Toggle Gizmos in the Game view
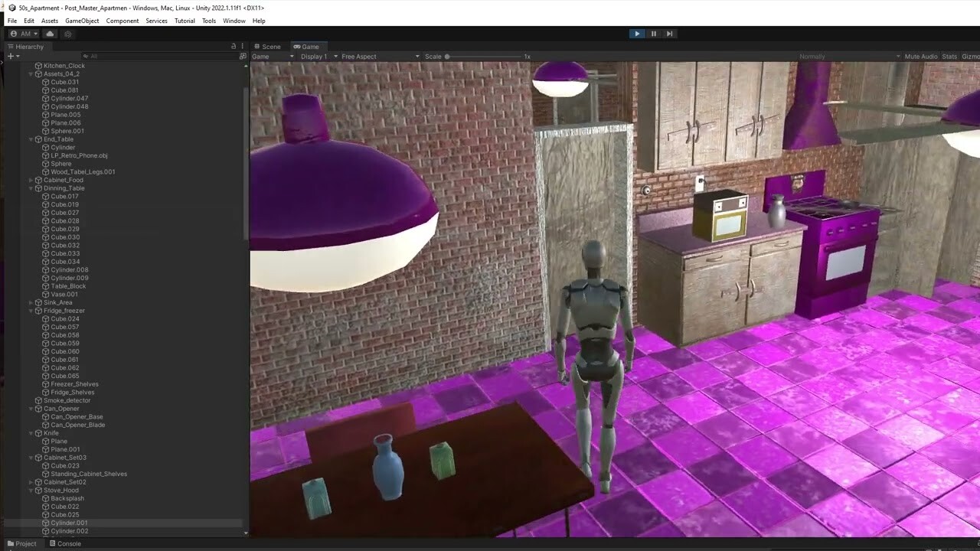 pos(970,57)
